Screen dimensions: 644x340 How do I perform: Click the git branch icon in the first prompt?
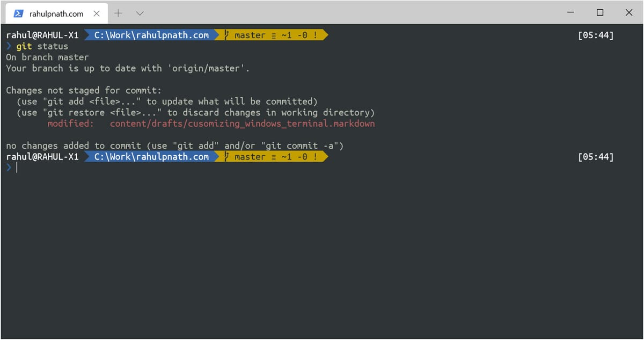228,35
